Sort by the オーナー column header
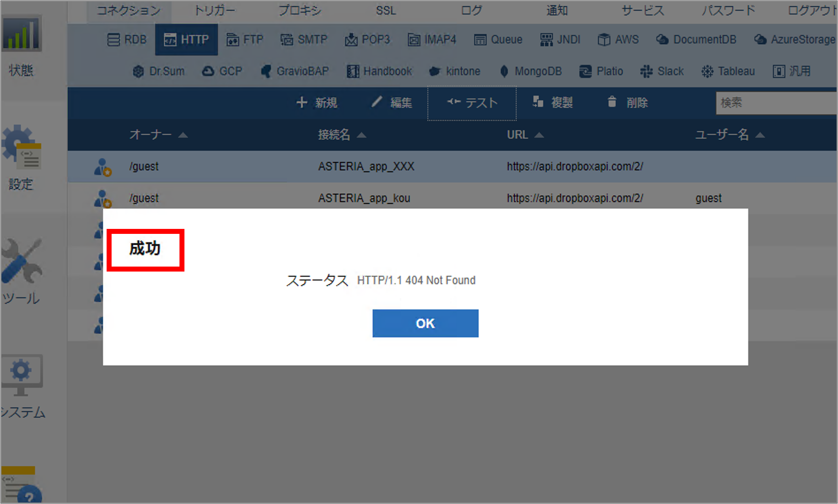This screenshot has width=838, height=504. pyautogui.click(x=159, y=135)
